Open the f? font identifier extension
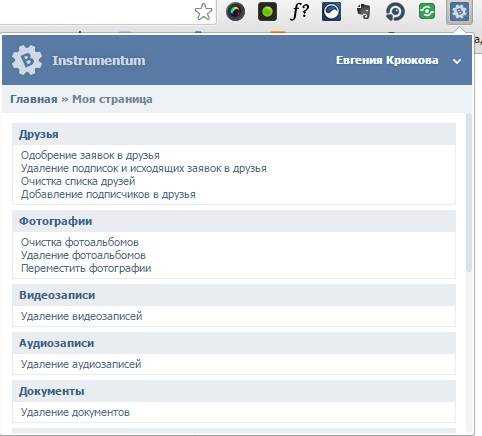Viewport: 482px width, 436px height. click(299, 11)
